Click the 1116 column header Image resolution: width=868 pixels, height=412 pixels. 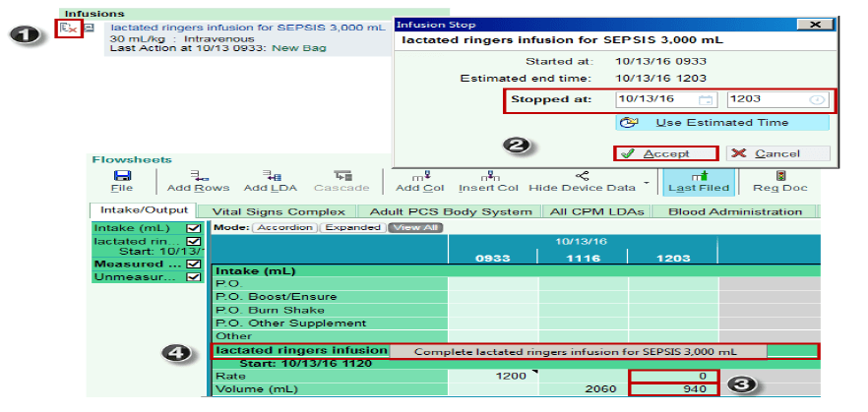pos(583,258)
